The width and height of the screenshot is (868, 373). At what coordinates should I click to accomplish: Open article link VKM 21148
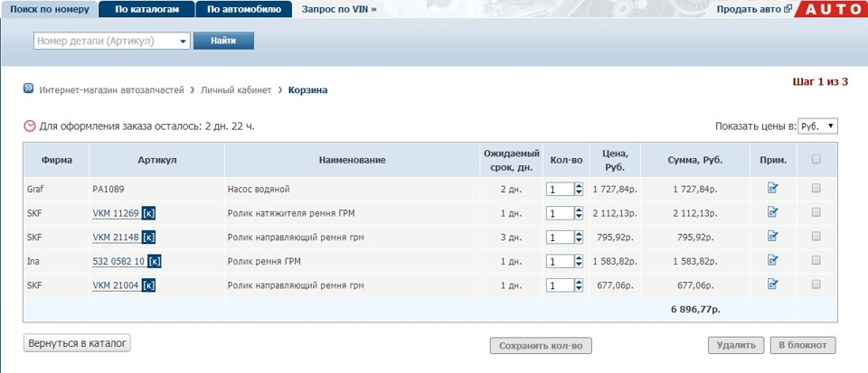click(115, 238)
